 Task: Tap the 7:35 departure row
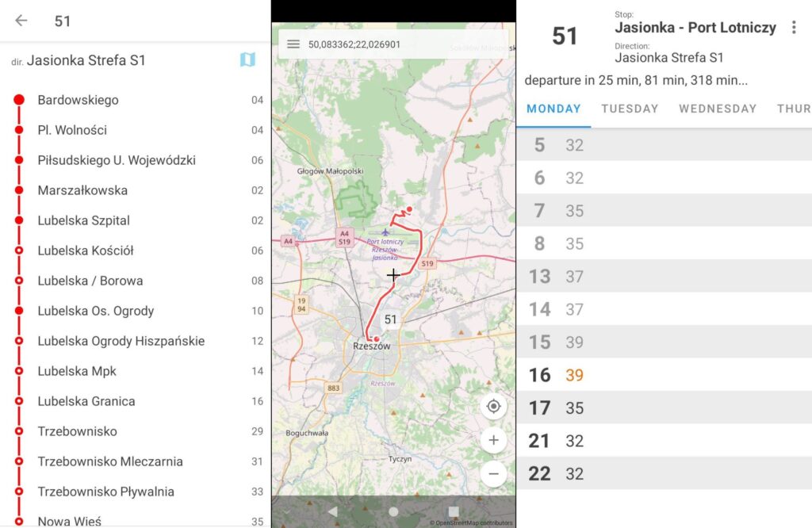pos(664,211)
